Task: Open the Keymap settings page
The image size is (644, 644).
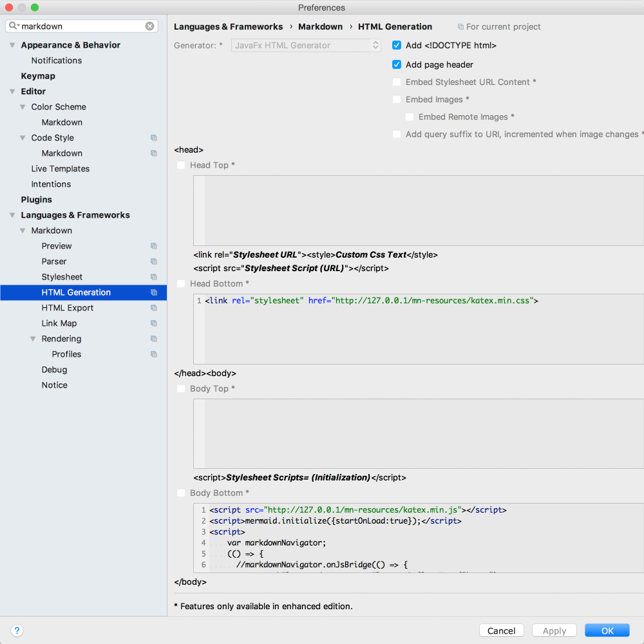Action: pyautogui.click(x=38, y=76)
